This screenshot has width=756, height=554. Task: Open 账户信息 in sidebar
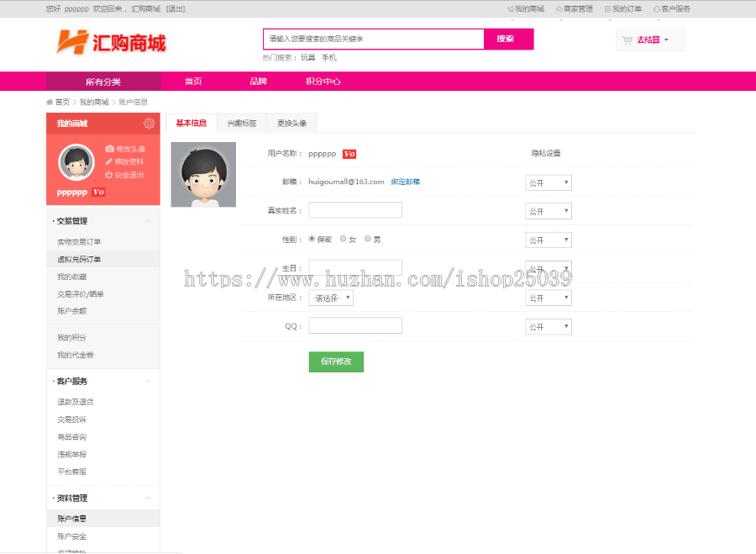[x=72, y=519]
